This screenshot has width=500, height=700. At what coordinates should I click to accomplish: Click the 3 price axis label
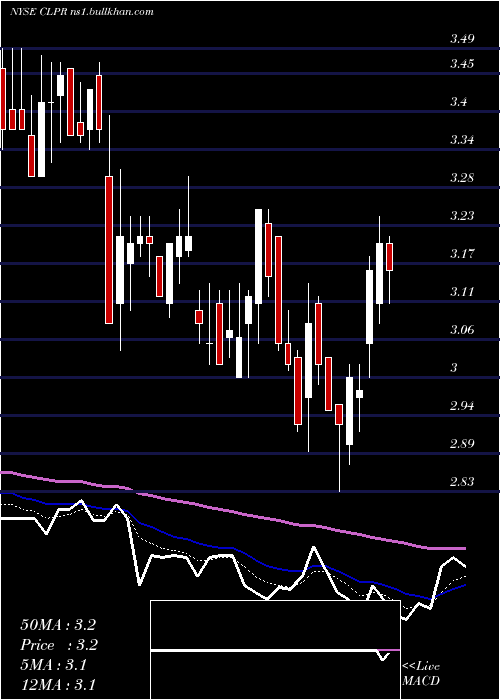454,368
